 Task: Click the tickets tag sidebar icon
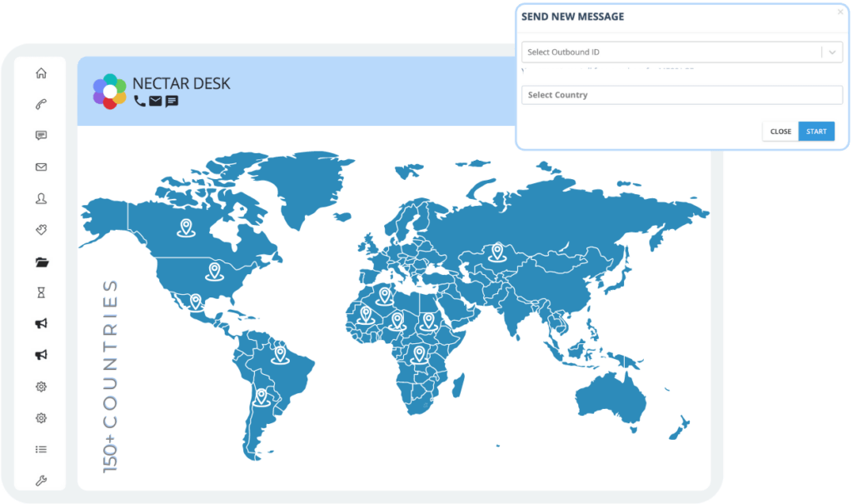tap(41, 230)
